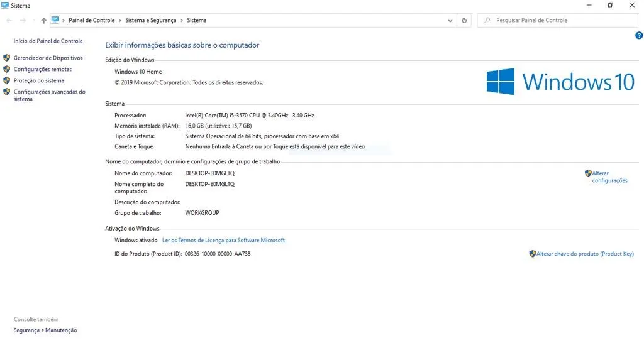Image resolution: width=644 pixels, height=343 pixels.
Task: Select Painel de Controle in the breadcrumb
Action: tap(92, 20)
